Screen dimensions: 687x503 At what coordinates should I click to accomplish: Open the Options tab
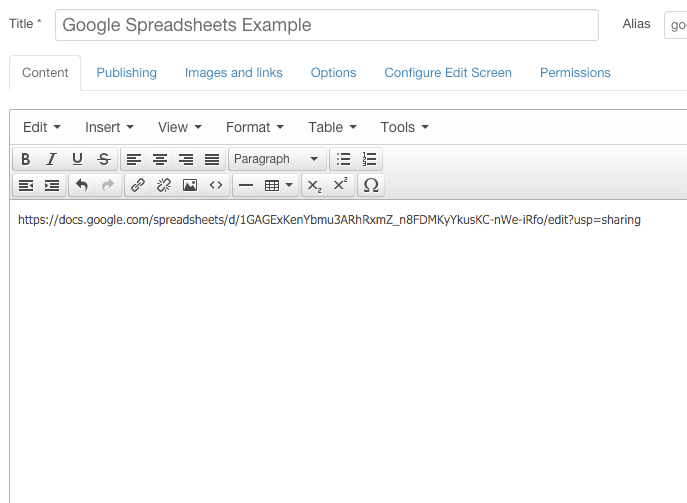(333, 73)
